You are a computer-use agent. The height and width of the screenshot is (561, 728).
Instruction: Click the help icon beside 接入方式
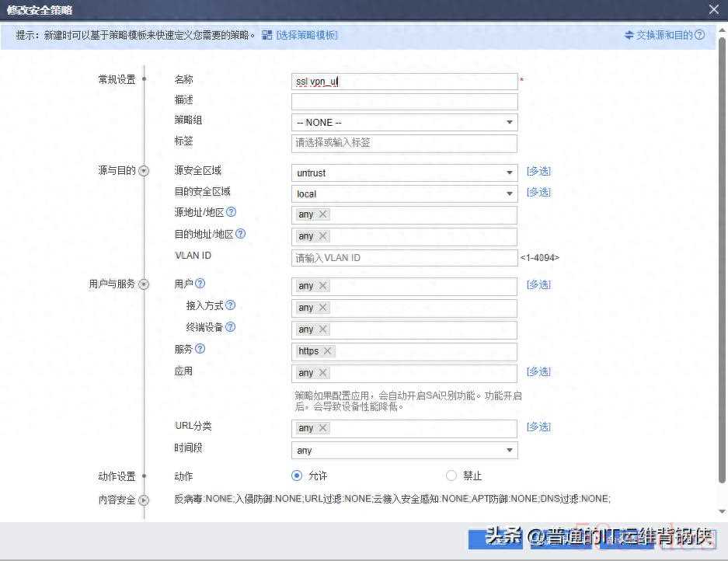(x=230, y=306)
